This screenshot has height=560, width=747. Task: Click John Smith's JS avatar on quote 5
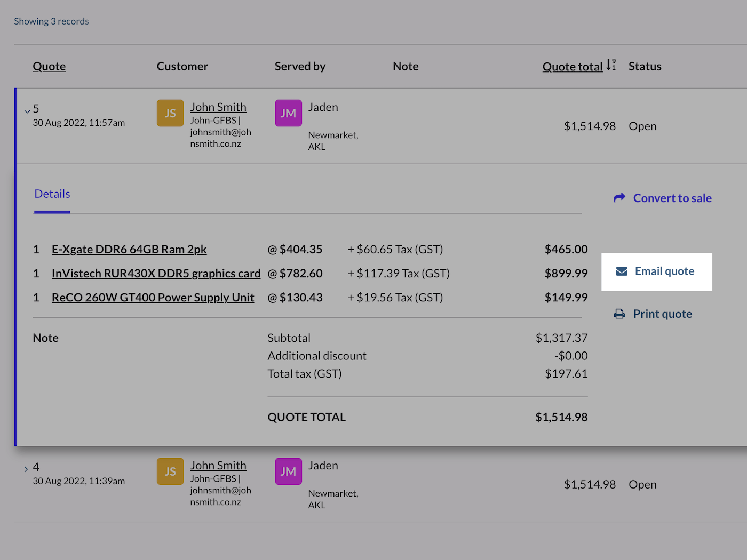click(170, 113)
